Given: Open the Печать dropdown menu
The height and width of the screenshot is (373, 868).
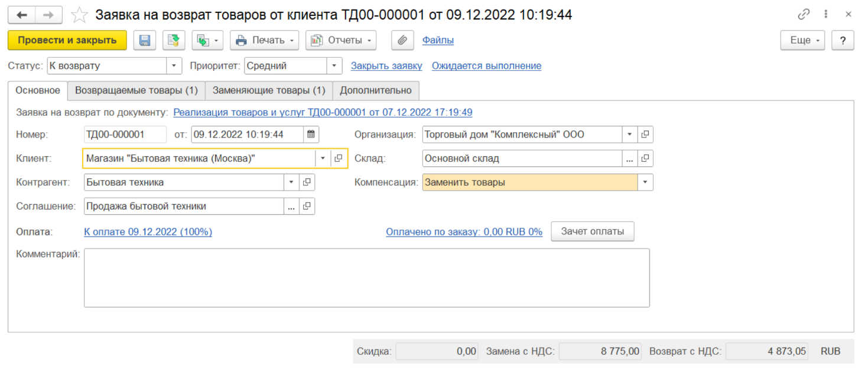Looking at the screenshot, I should click(x=265, y=40).
